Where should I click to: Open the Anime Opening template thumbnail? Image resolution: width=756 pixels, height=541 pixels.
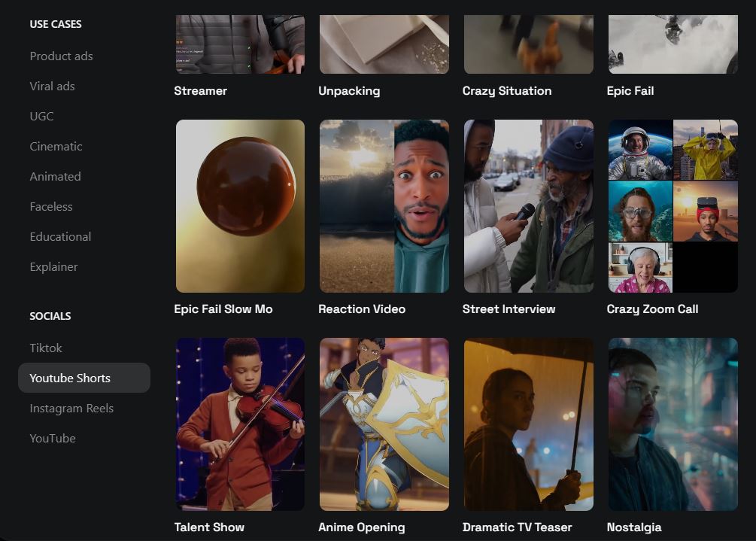(x=384, y=424)
